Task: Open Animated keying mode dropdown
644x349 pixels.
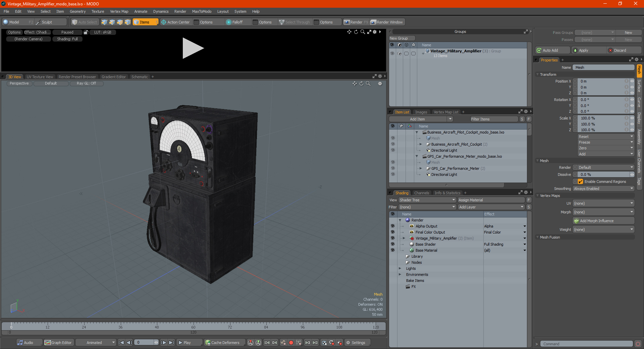Action: coord(96,343)
